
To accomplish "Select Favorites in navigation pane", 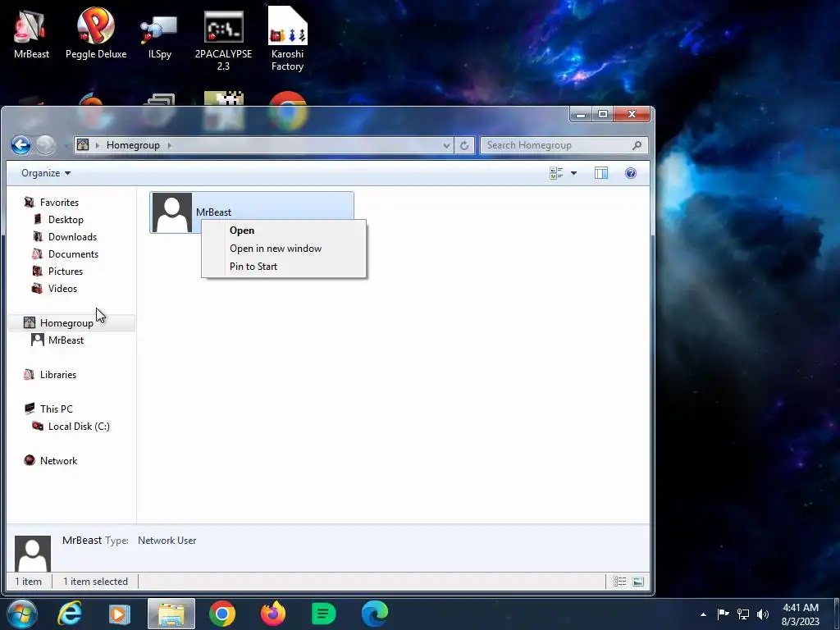I will (x=59, y=203).
